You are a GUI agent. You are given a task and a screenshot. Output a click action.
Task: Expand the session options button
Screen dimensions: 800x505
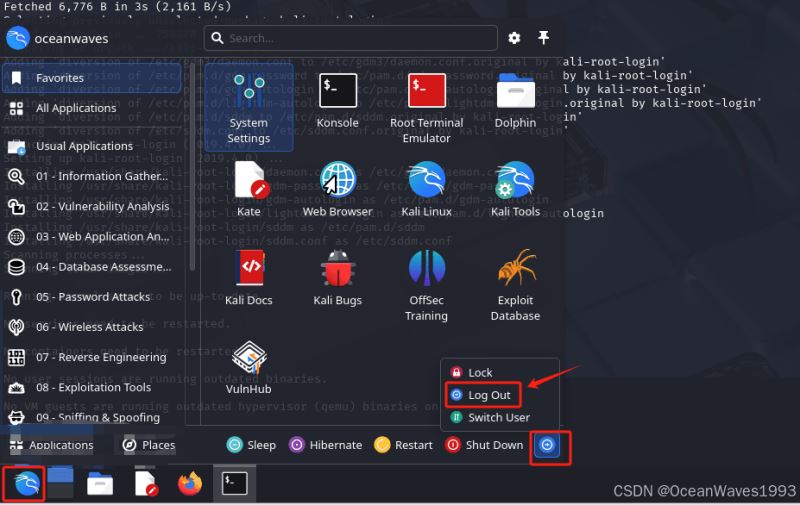(x=548, y=445)
